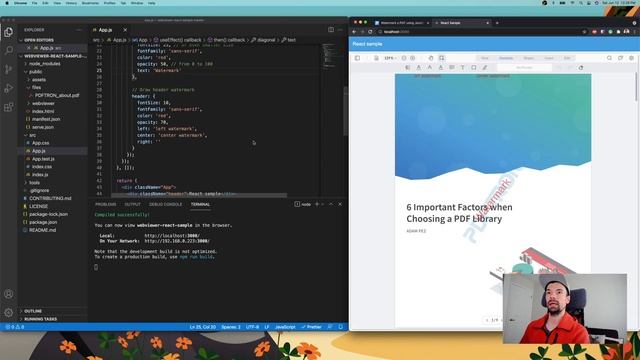Click the eraser tool in WebViewer annotation bar

tap(581, 67)
